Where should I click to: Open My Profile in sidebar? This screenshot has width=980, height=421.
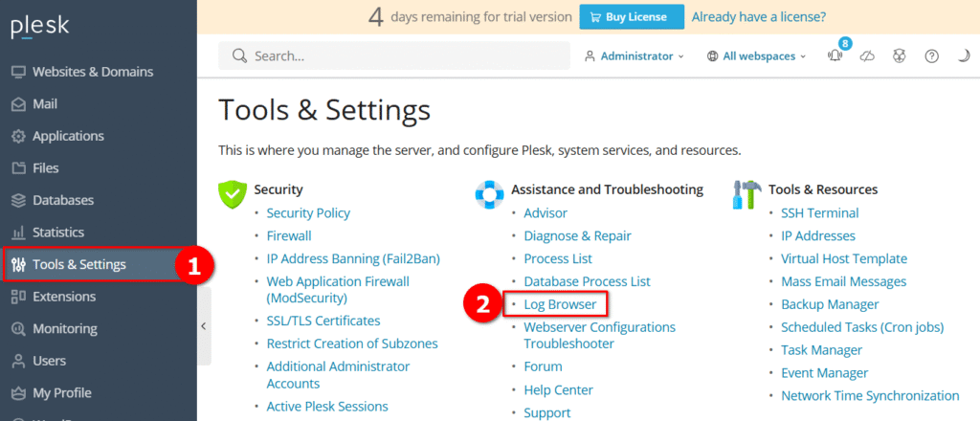(x=62, y=393)
